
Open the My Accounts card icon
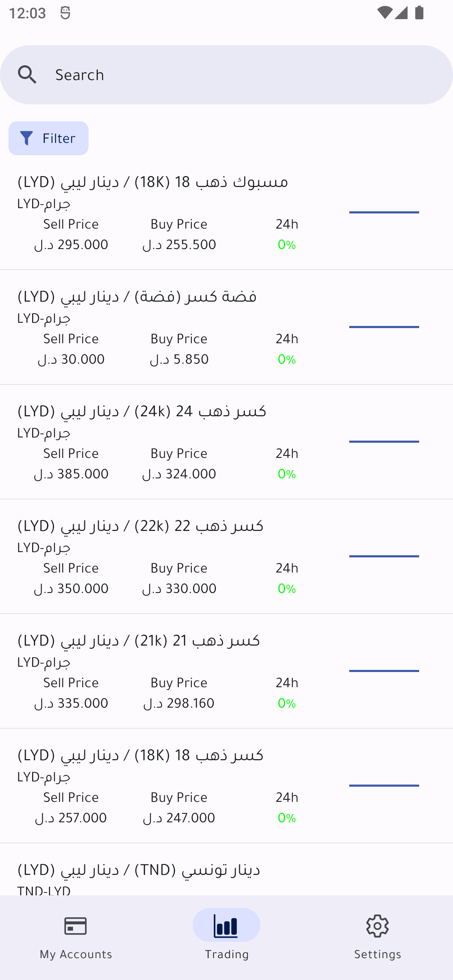pyautogui.click(x=76, y=926)
